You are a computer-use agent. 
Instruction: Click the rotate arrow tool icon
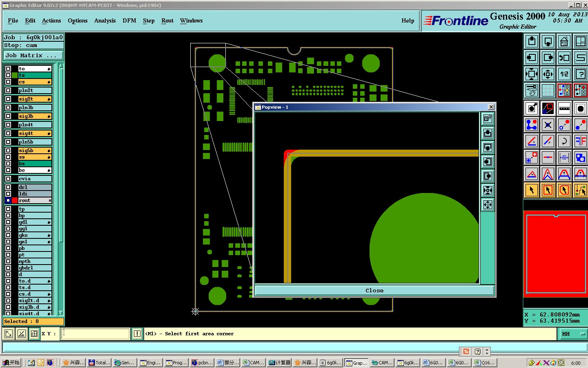(564, 141)
